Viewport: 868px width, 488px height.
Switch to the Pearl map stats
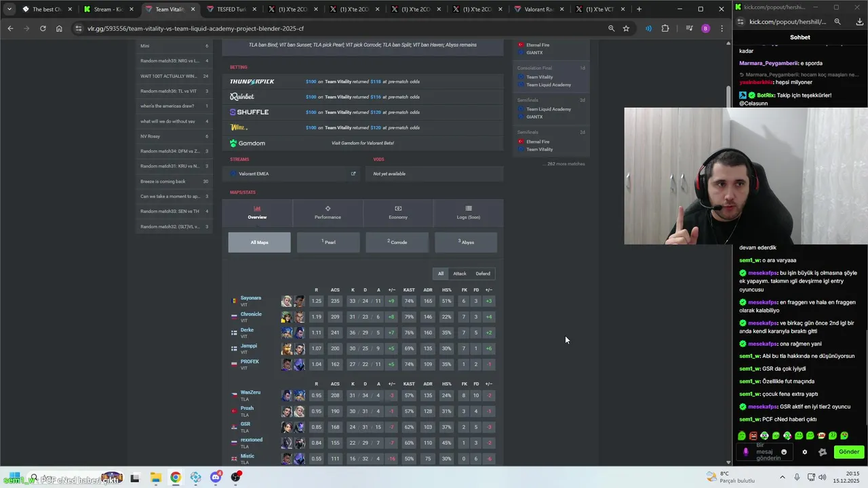328,242
